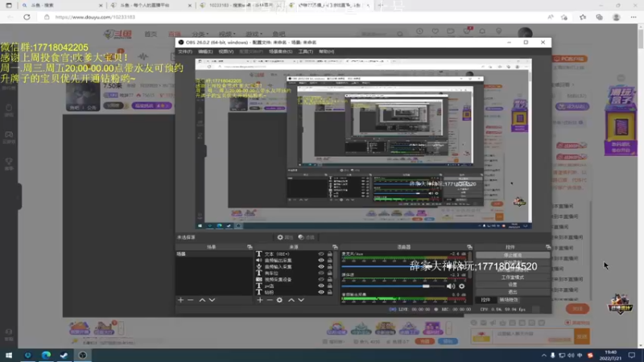
Task: Click Douyu 首页 navigation link
Action: pos(151,34)
